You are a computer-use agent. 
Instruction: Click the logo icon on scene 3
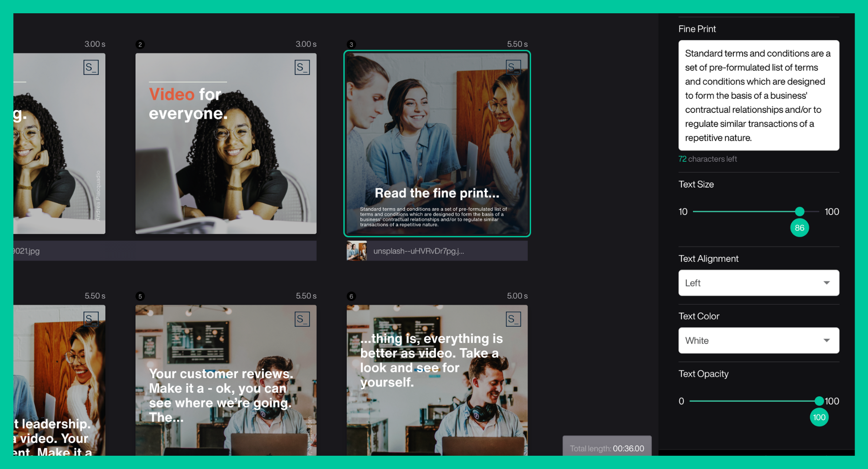click(x=513, y=67)
